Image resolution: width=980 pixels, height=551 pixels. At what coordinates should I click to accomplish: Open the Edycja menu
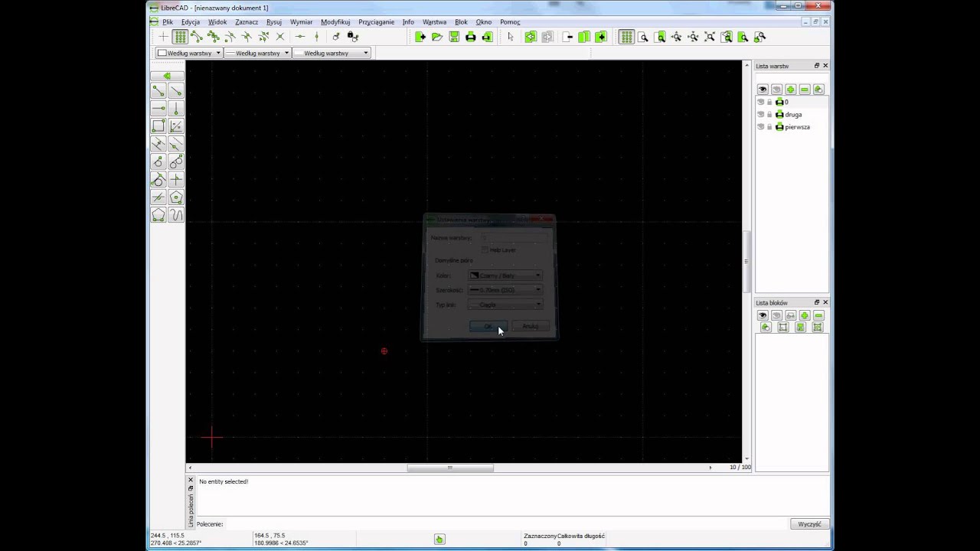pyautogui.click(x=191, y=22)
